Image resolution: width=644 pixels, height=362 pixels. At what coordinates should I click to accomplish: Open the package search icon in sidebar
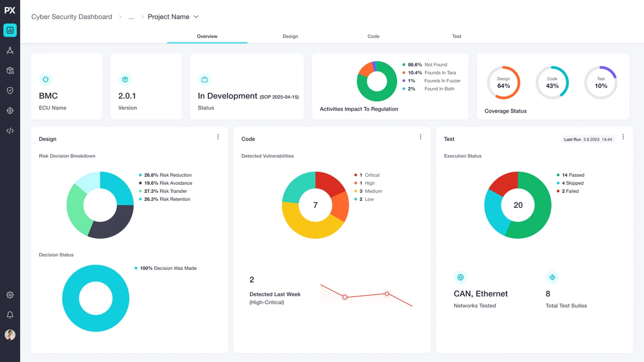pos(10,71)
